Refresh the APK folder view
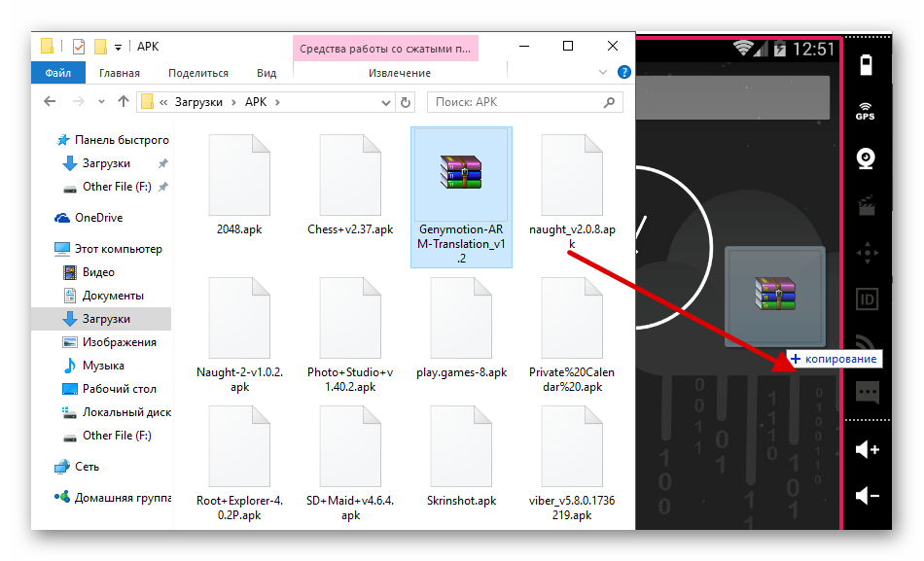924x561 pixels. pyautogui.click(x=407, y=101)
